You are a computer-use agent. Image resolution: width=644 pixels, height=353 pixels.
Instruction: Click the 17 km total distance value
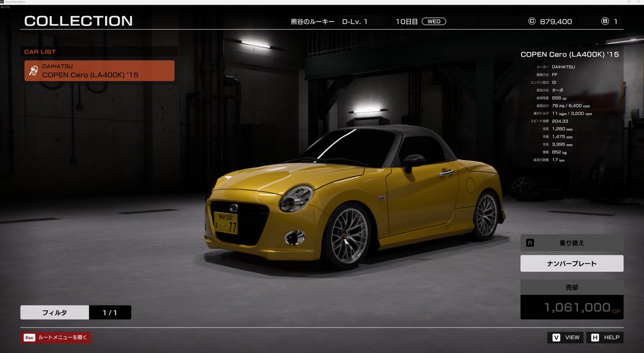click(558, 160)
